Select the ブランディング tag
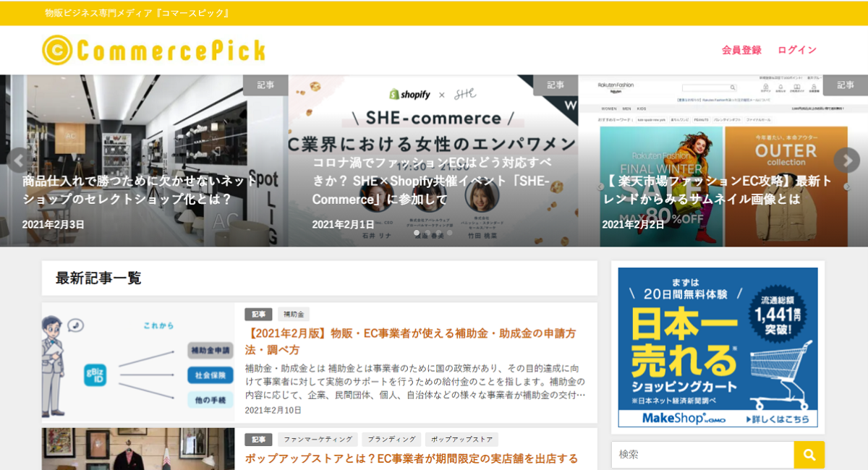 (391, 440)
